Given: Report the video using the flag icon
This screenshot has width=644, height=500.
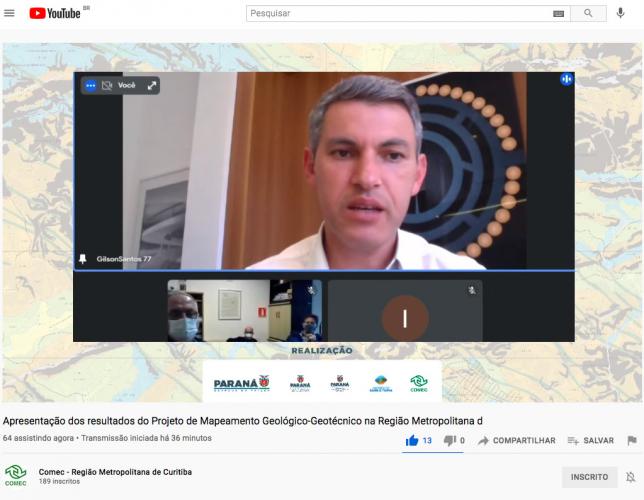Looking at the screenshot, I should coord(631,440).
